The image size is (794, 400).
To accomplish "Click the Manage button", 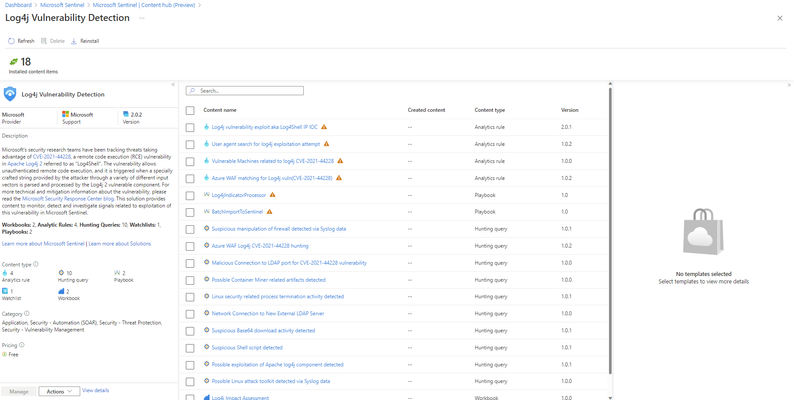I will tap(19, 391).
